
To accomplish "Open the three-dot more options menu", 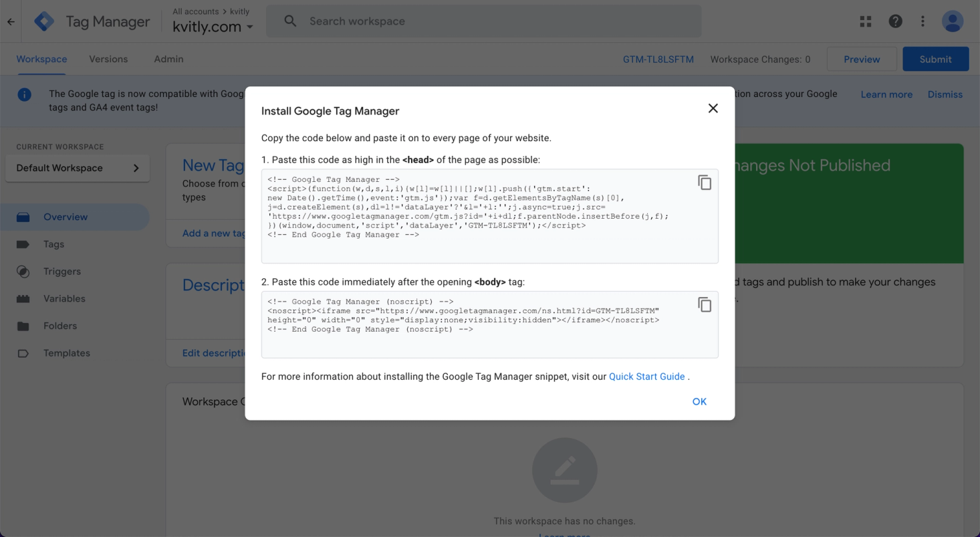I will pyautogui.click(x=923, y=21).
